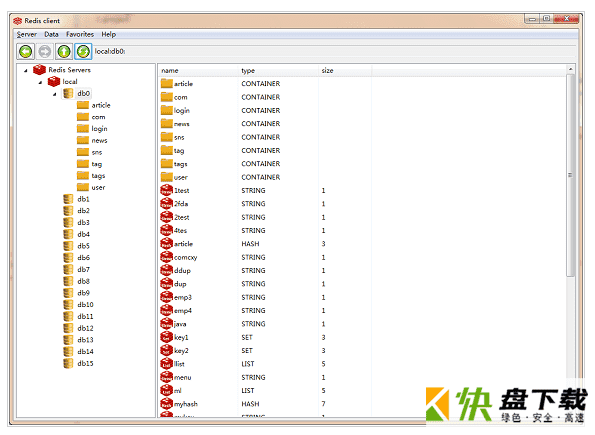Open the Help menu
Viewport: 595px width, 435px height.
(109, 35)
